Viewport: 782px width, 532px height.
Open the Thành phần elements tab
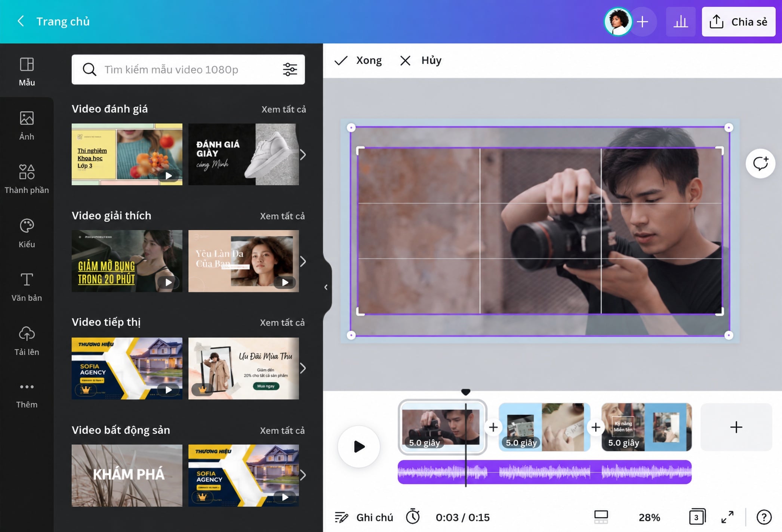(x=27, y=179)
